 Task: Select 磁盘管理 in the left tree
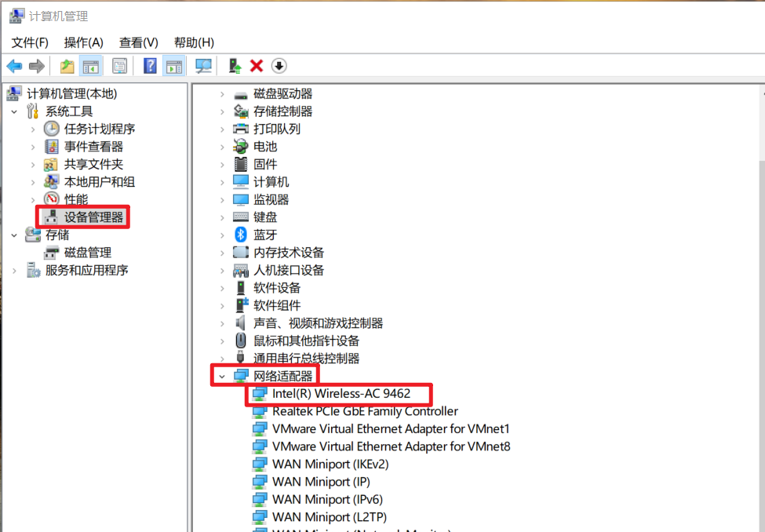pyautogui.click(x=88, y=253)
